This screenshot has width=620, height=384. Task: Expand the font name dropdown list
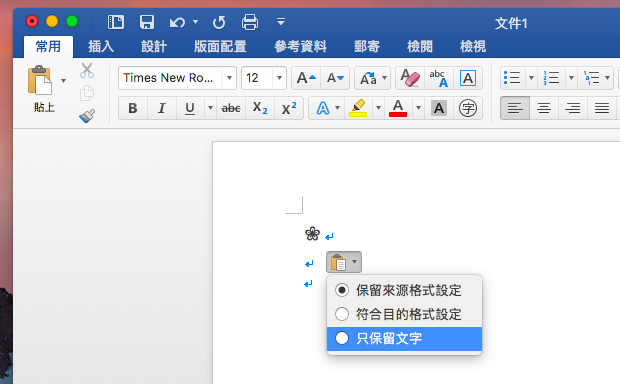[x=229, y=78]
